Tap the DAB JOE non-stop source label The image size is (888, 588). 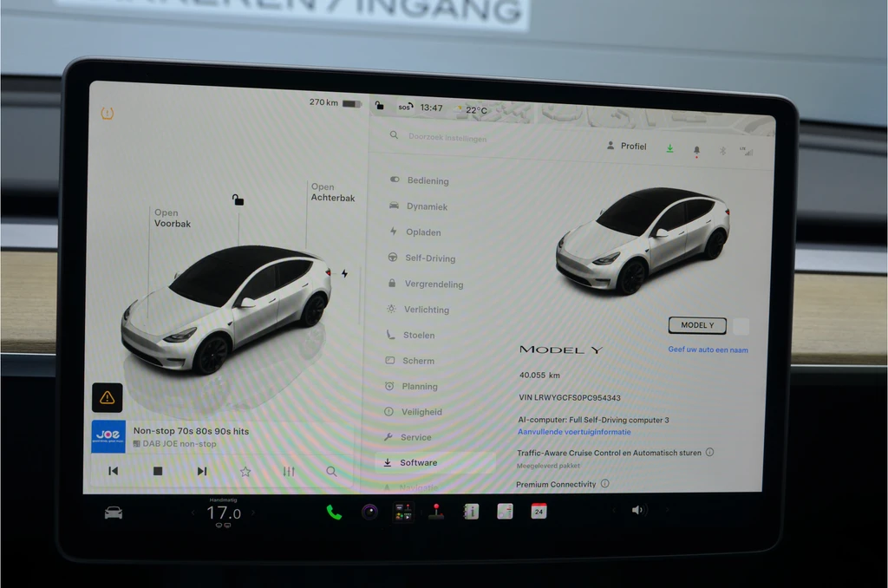[x=174, y=443]
